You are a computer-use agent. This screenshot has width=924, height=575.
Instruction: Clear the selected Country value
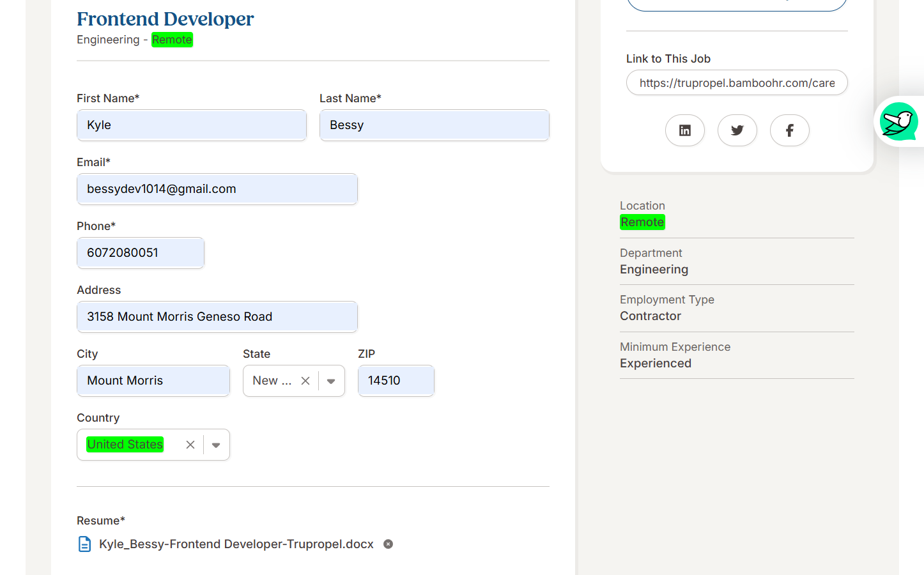[190, 445]
